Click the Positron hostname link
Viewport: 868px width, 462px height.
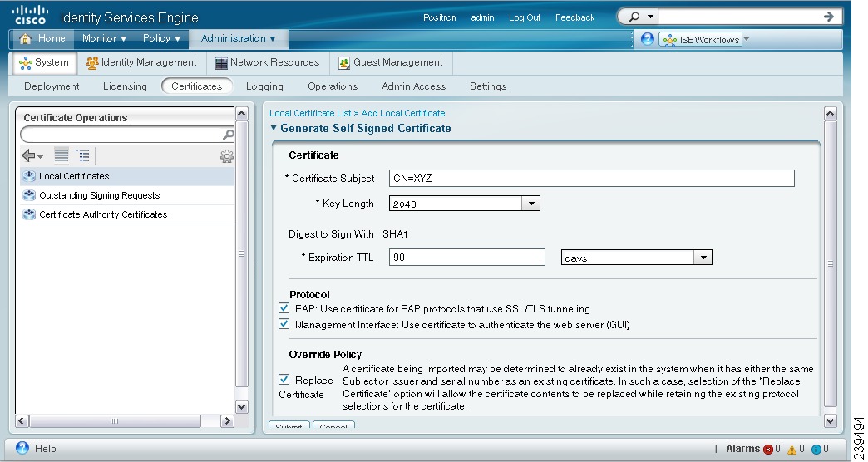(440, 17)
